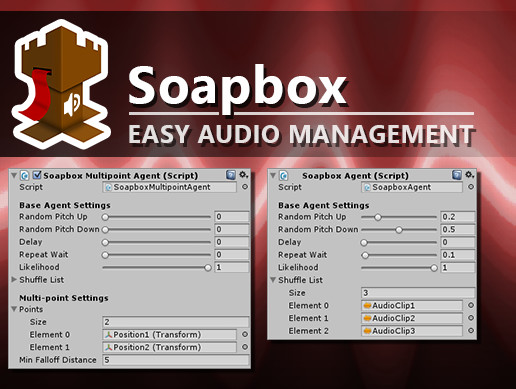Toggle Soapbox Multipoint Agent enabled checkbox
The image size is (516, 389).
pos(37,175)
